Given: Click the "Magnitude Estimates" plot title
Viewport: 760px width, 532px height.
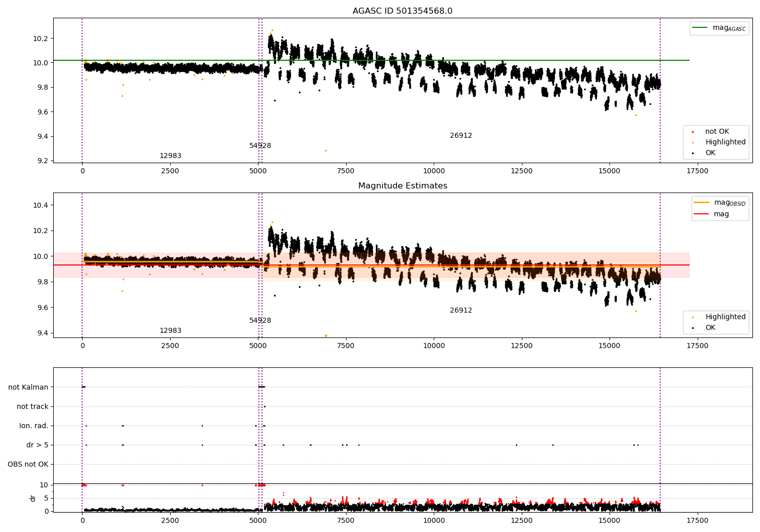Looking at the screenshot, I should coord(402,186).
